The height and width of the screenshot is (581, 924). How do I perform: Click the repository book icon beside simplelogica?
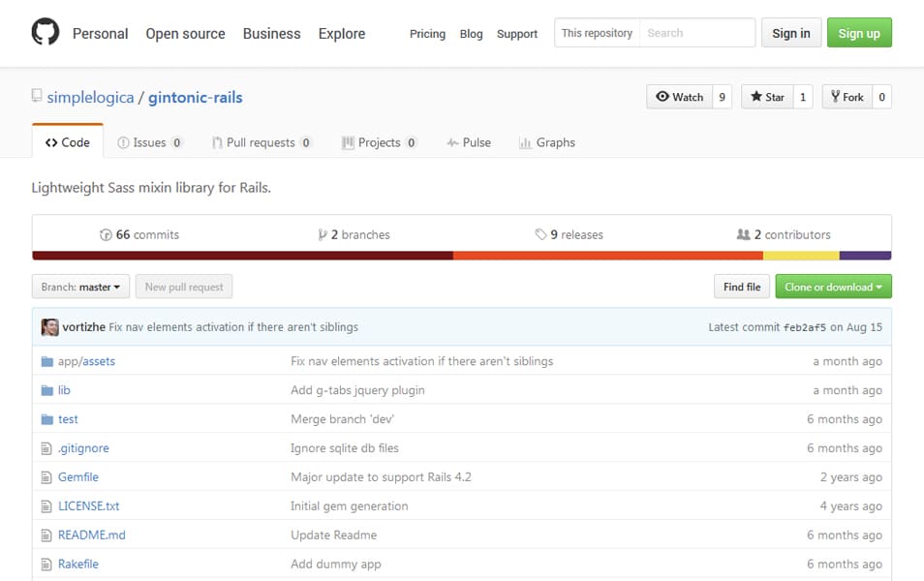tap(37, 96)
